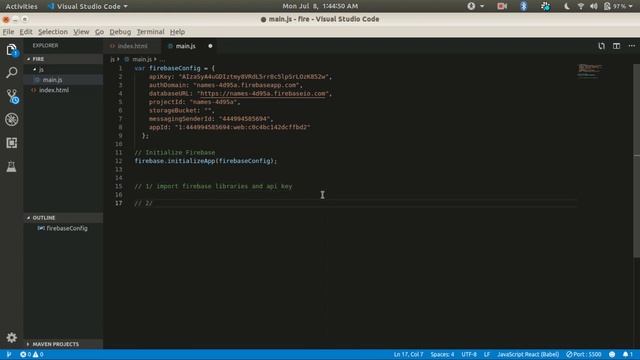This screenshot has height=360, width=640.
Task: Open the accessibility menu dropdown in top bar
Action: [x=476, y=6]
